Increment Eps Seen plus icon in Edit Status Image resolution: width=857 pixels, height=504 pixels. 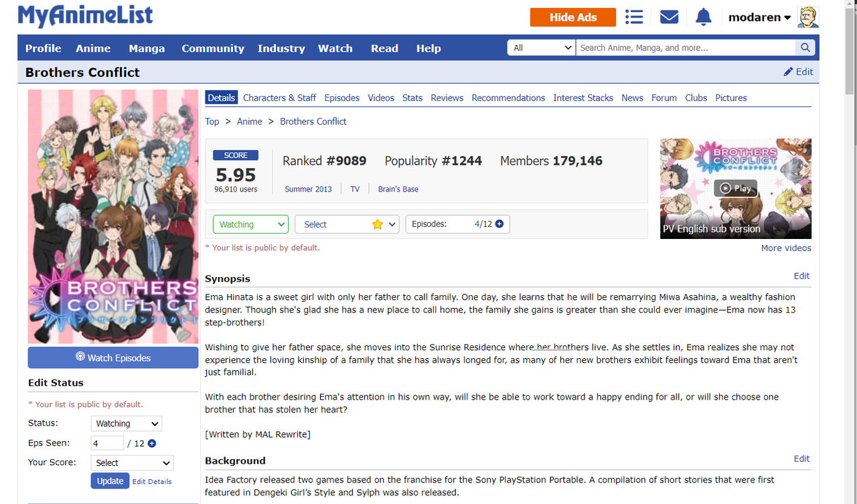[x=152, y=443]
